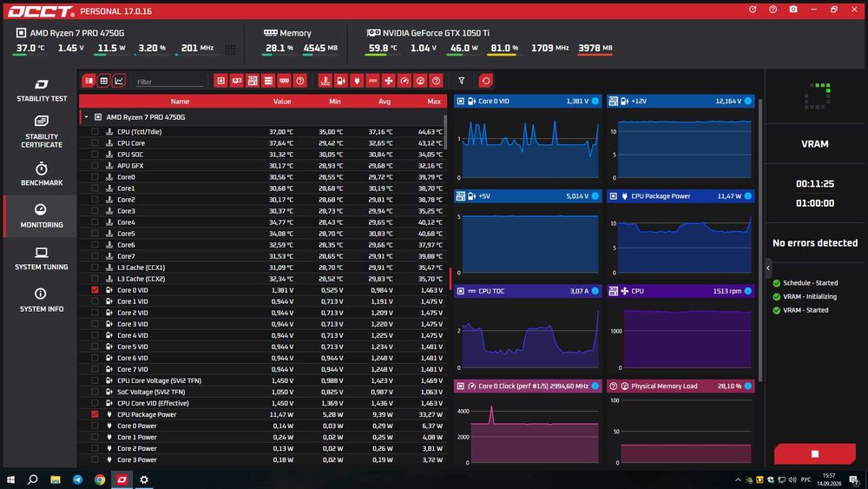
Task: Filter sensors by storage device
Action: pos(268,81)
